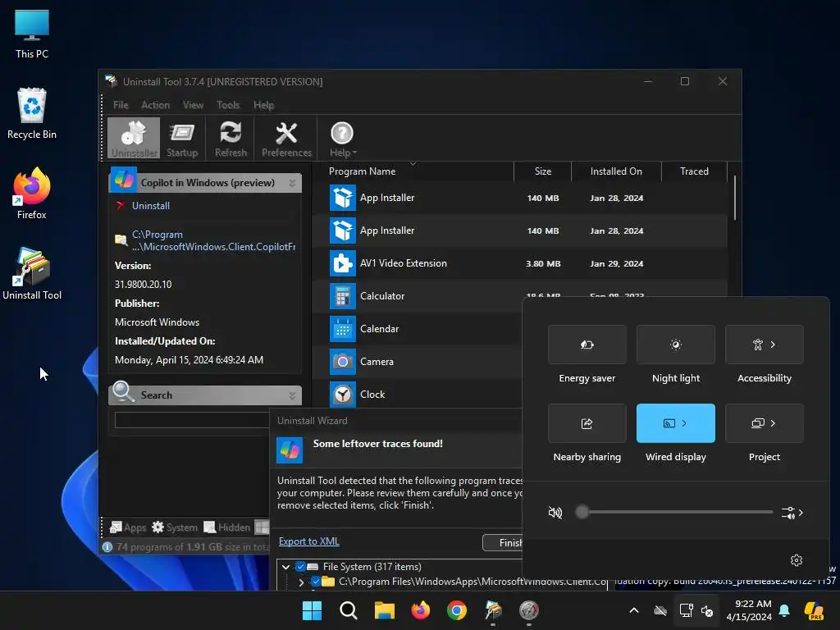The height and width of the screenshot is (630, 840).
Task: Click the Export to XML link
Action: [x=309, y=541]
